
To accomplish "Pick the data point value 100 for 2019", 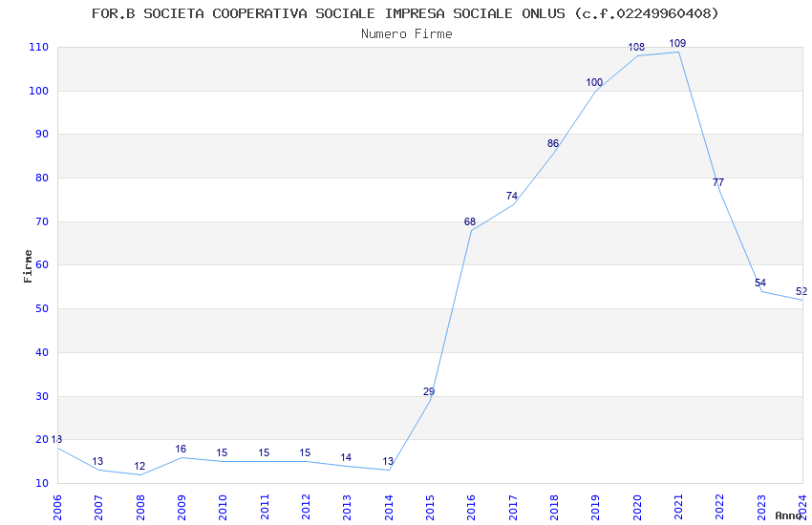I will click(594, 83).
